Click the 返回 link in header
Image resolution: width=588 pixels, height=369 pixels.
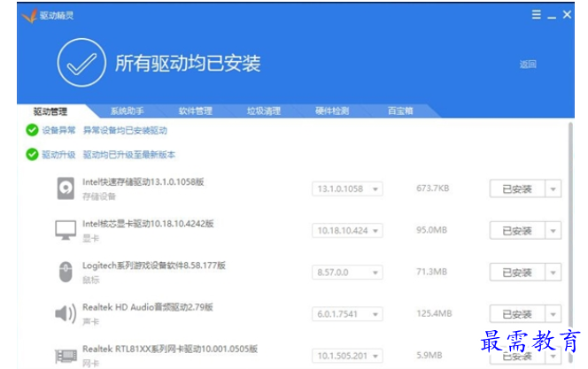[x=528, y=65]
